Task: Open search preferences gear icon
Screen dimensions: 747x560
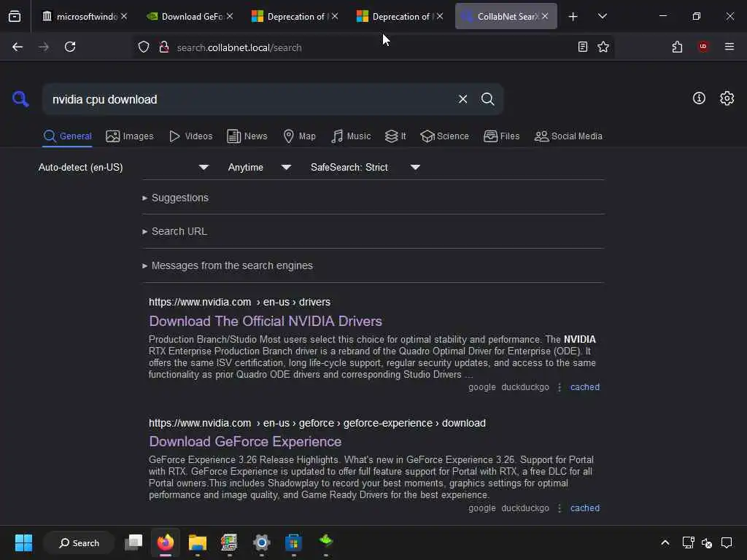Action: [727, 98]
